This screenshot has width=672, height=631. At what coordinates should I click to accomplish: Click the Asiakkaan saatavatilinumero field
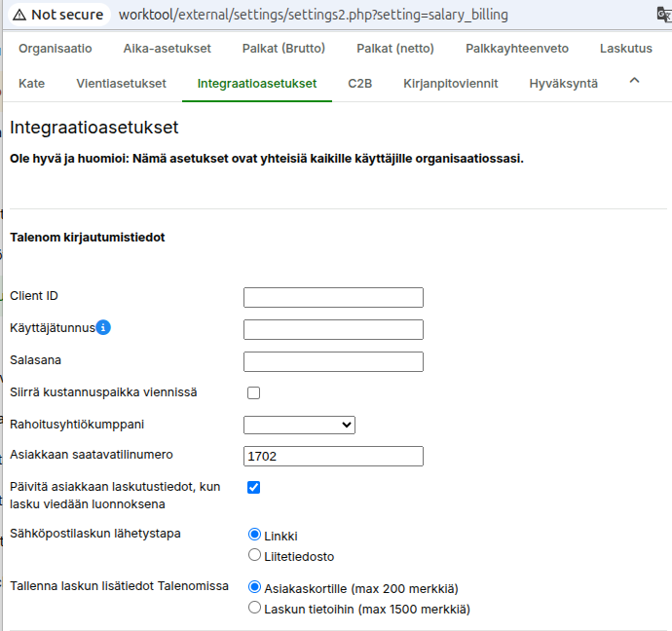(x=333, y=456)
